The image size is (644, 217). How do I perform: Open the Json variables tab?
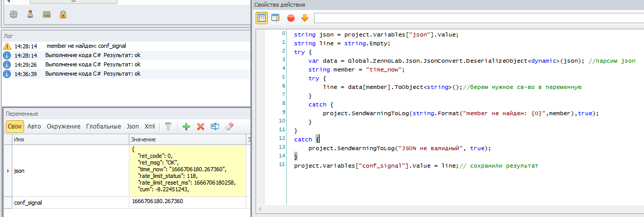(132, 126)
